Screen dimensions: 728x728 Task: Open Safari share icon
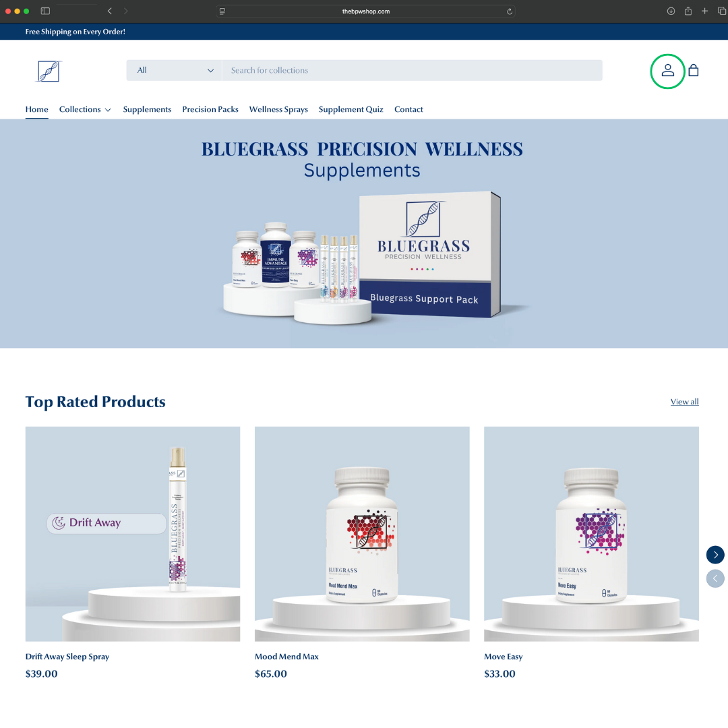click(x=688, y=11)
